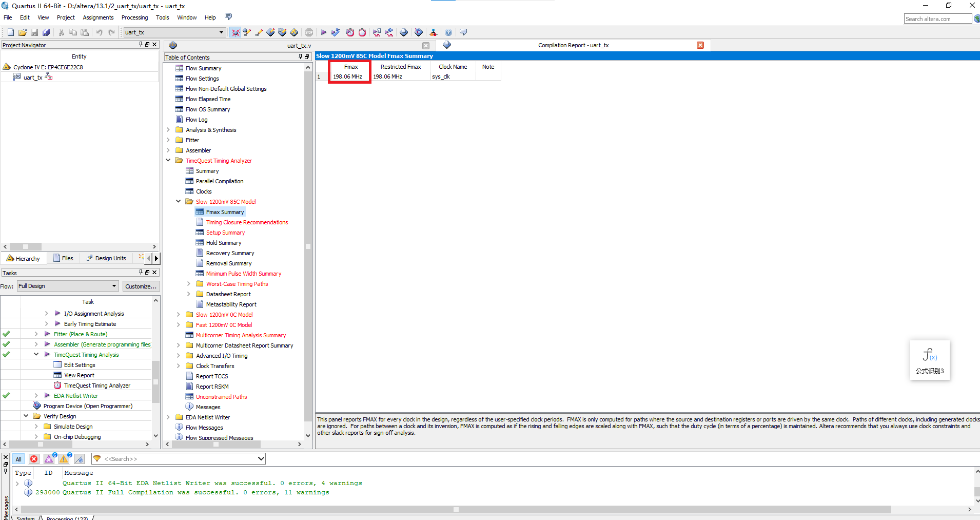Image resolution: width=980 pixels, height=520 pixels.
Task: Pin the Table of Contents panel
Action: click(x=301, y=57)
